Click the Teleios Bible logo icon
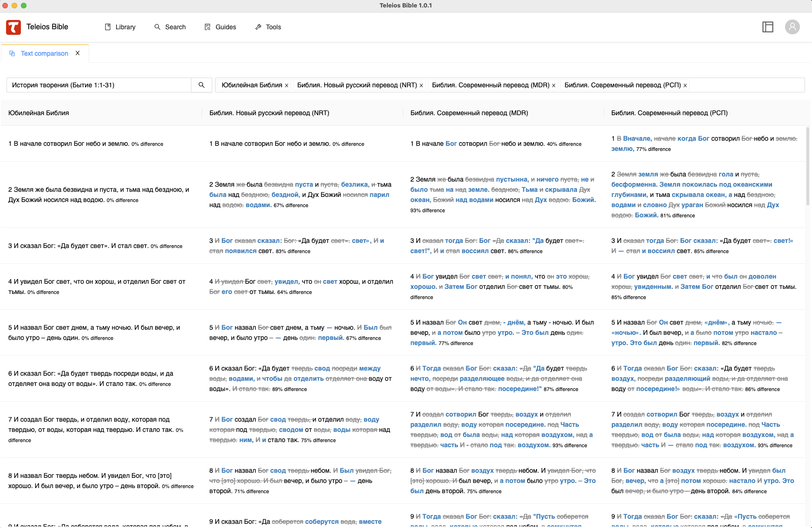Image resolution: width=812 pixels, height=528 pixels. (x=13, y=27)
